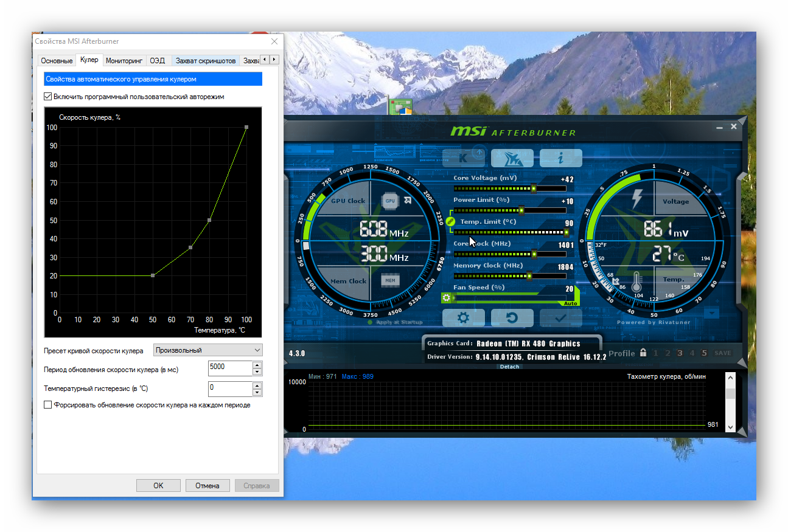Click the OC Scanner jet icon button
This screenshot has width=788, height=532.
(x=512, y=158)
